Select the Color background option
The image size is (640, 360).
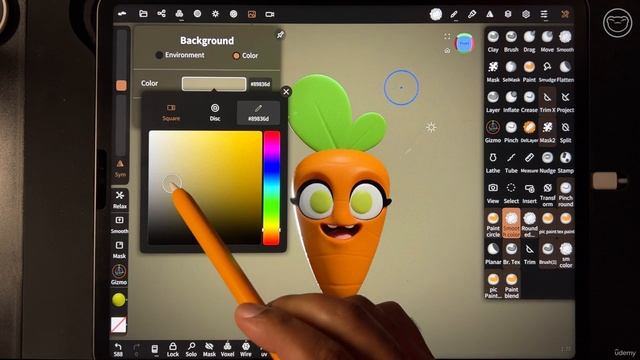245,56
